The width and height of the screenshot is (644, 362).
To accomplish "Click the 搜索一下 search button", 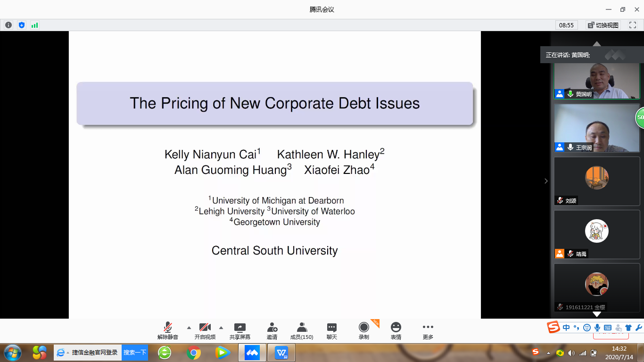I will pos(135,353).
